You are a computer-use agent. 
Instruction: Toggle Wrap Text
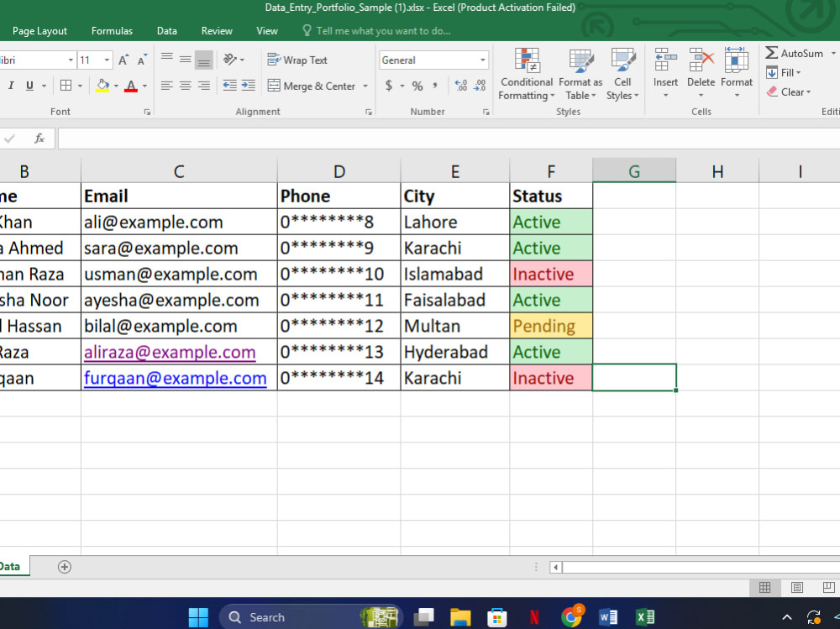(297, 60)
